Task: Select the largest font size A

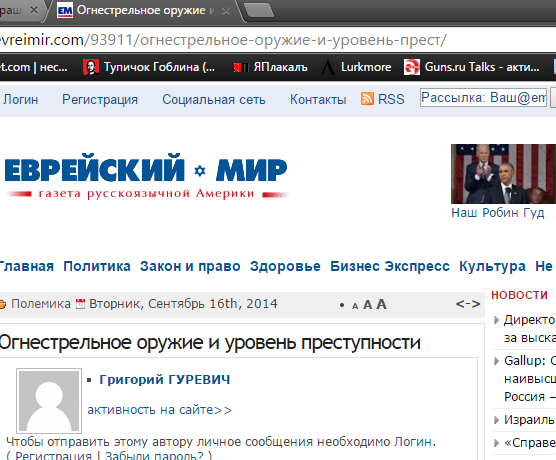Action: [381, 304]
